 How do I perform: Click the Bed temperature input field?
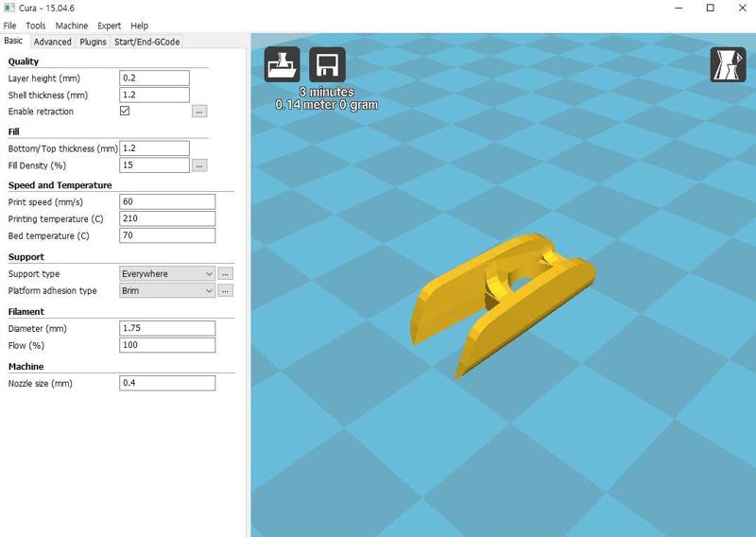[167, 235]
